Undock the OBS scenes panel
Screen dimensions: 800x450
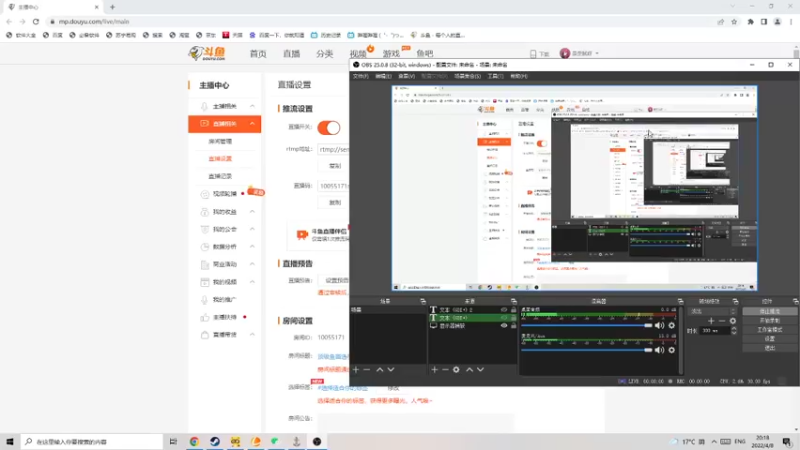click(x=422, y=302)
